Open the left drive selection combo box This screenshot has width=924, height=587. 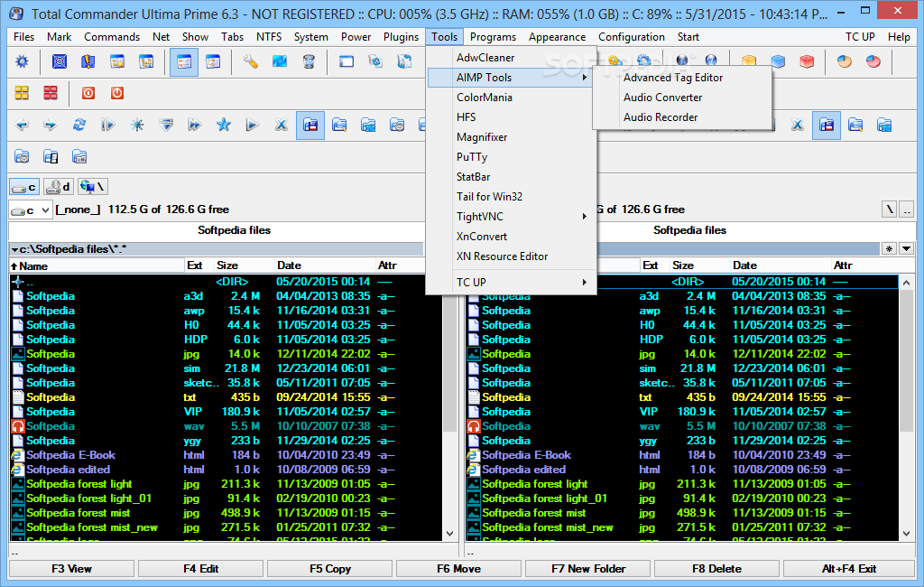click(31, 210)
